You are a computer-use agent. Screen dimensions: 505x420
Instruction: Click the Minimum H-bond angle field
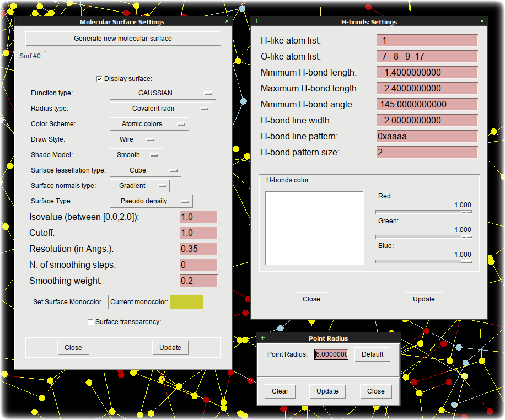(x=427, y=104)
